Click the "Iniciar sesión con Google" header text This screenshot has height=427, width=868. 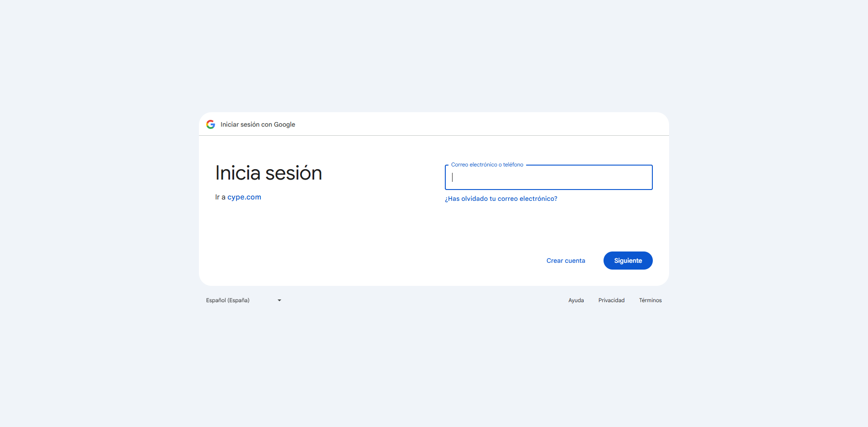[x=258, y=124]
